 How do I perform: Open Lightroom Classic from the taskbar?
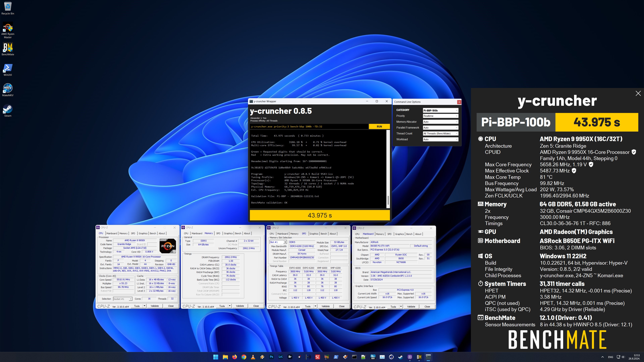click(x=281, y=357)
